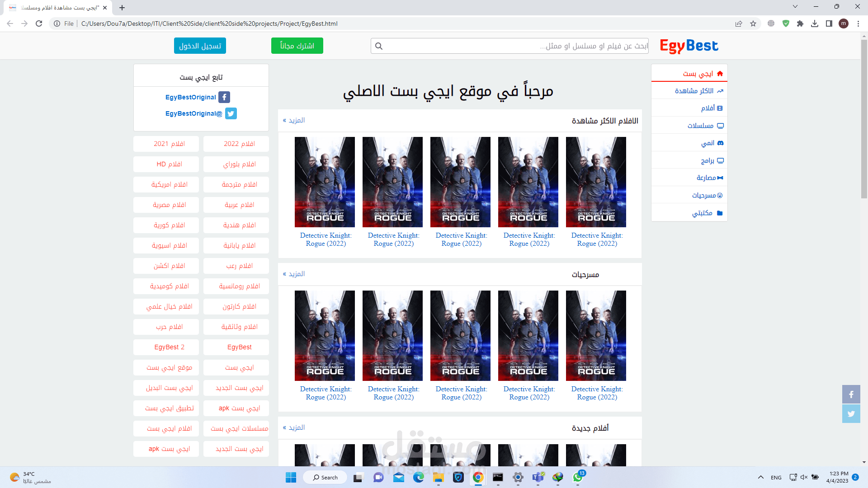
Task: Open the افلام HD category tag
Action: 166,164
